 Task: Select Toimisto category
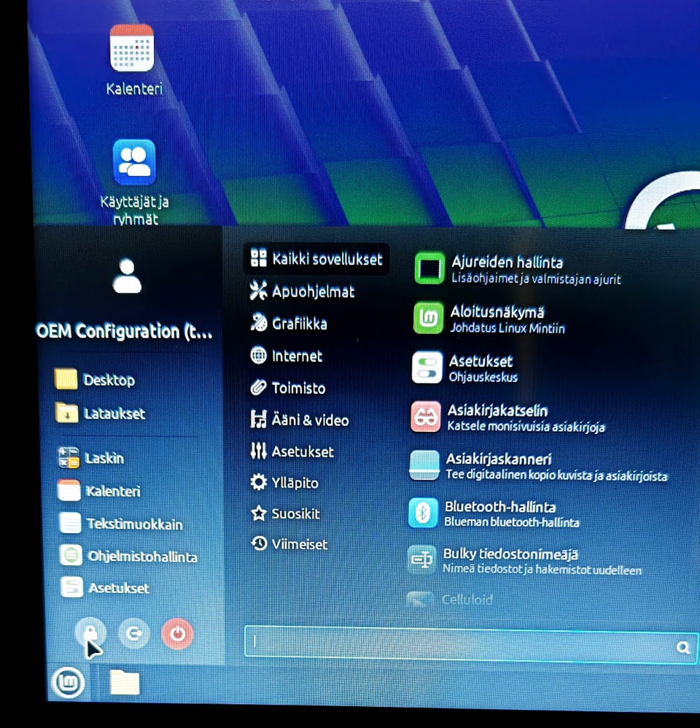coord(288,387)
